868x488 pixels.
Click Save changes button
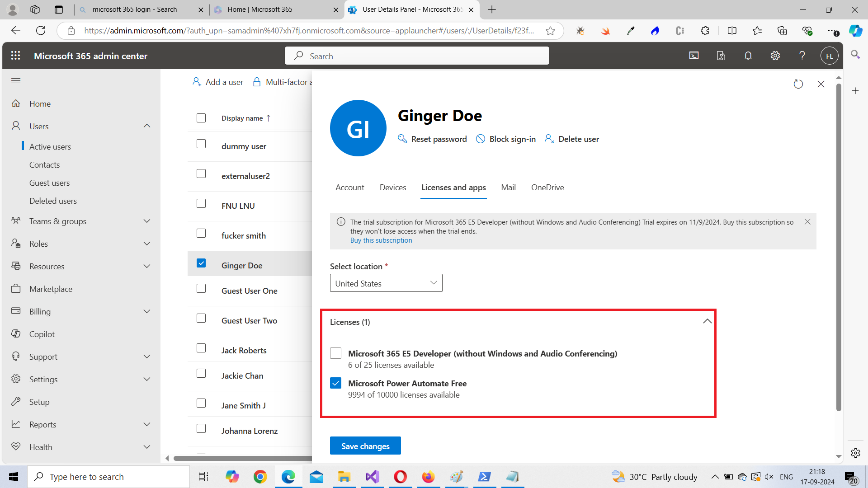[x=365, y=446]
